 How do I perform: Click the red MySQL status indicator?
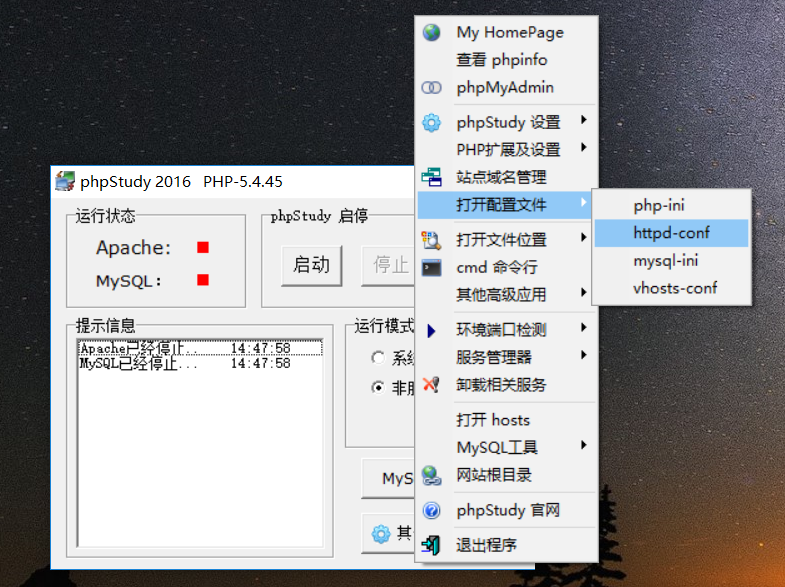[x=203, y=280]
